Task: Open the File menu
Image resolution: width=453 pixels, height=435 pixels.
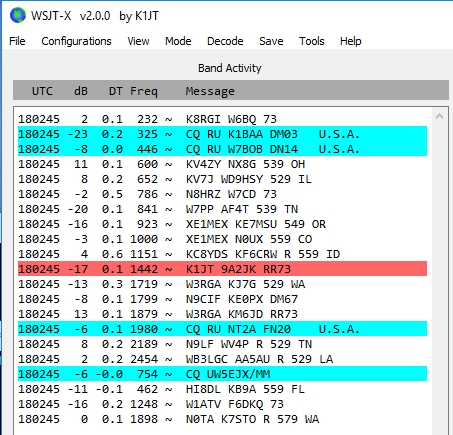Action: coord(17,41)
